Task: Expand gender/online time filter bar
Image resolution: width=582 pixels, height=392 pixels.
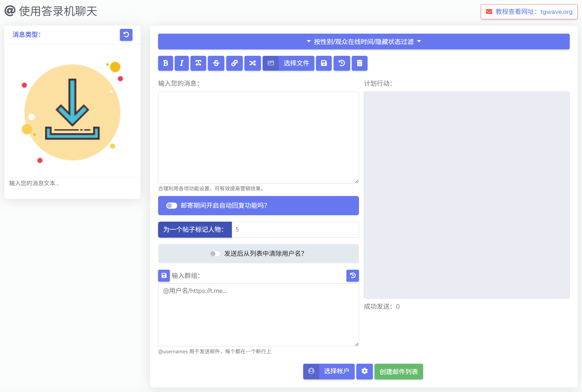Action: tap(364, 42)
